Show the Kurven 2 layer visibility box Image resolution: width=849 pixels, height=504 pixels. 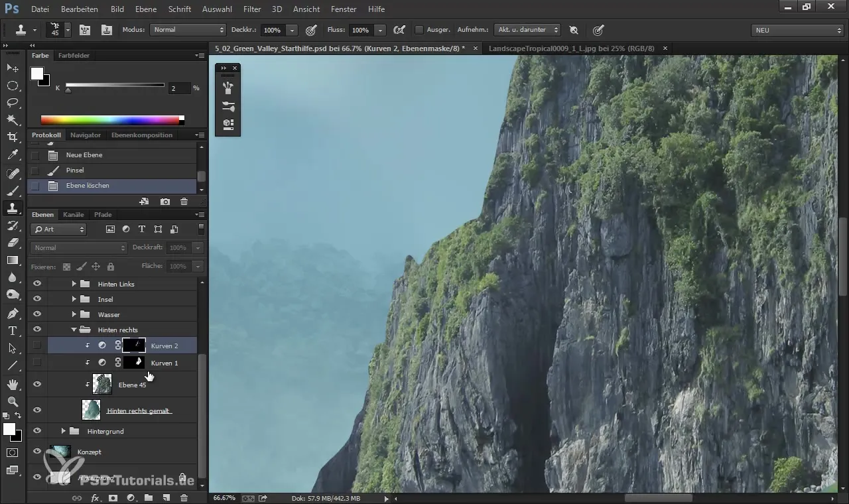coord(37,346)
